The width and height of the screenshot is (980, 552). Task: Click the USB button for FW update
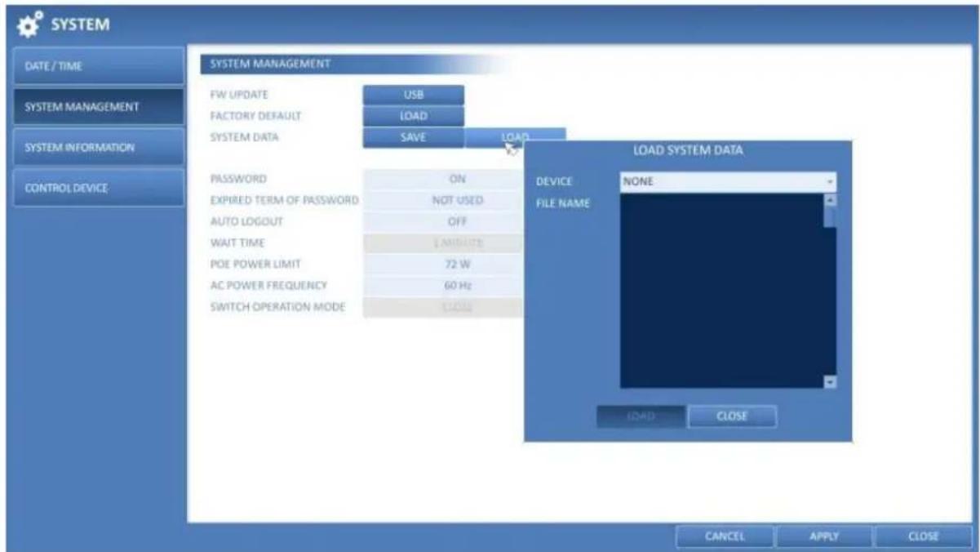(413, 96)
